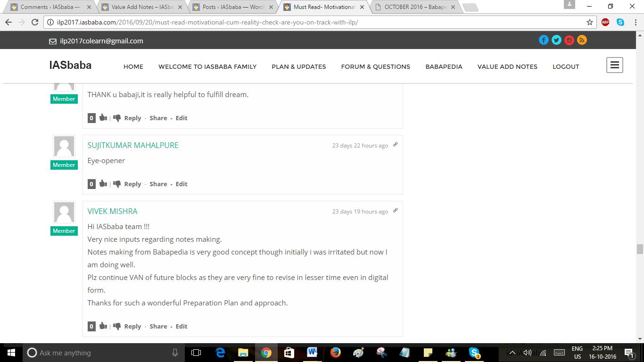Thumbs up Vivek Mishra's comment
Image resolution: width=644 pixels, height=362 pixels.
103,326
